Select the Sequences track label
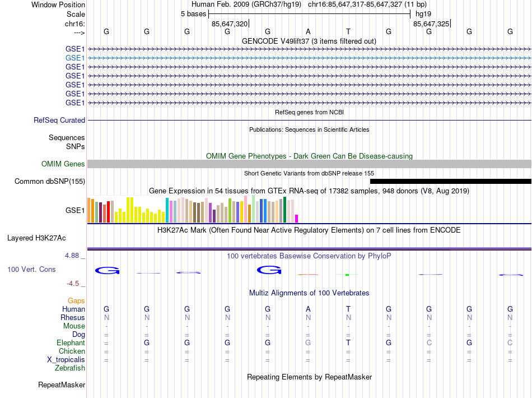The width and height of the screenshot is (532, 398). point(67,137)
